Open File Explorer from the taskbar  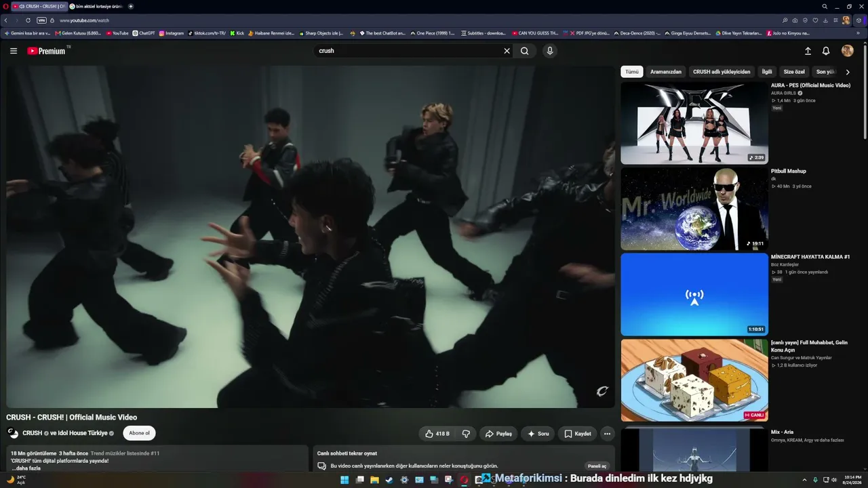(x=374, y=480)
